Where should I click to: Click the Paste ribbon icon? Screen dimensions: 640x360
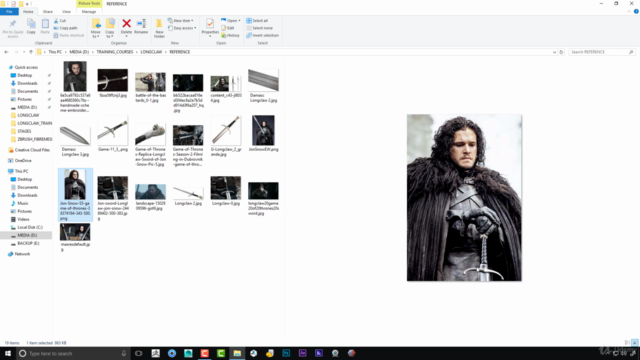click(45, 27)
